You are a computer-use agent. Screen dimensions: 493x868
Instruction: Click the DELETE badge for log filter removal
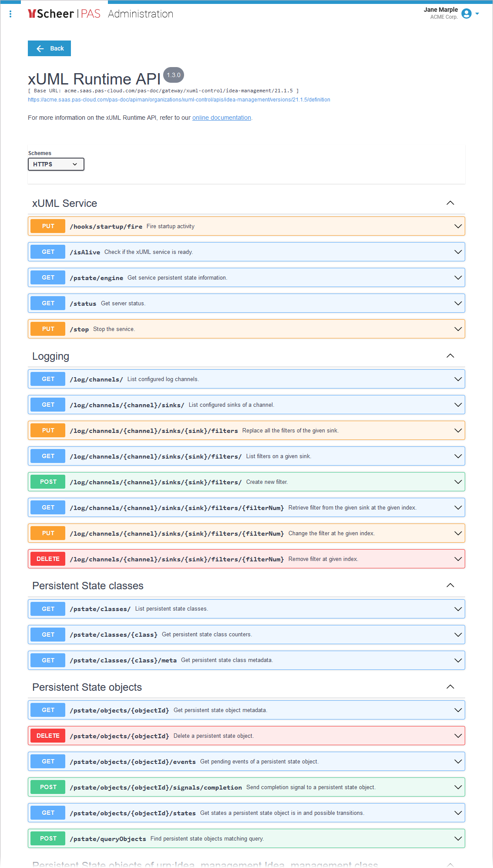tap(48, 559)
